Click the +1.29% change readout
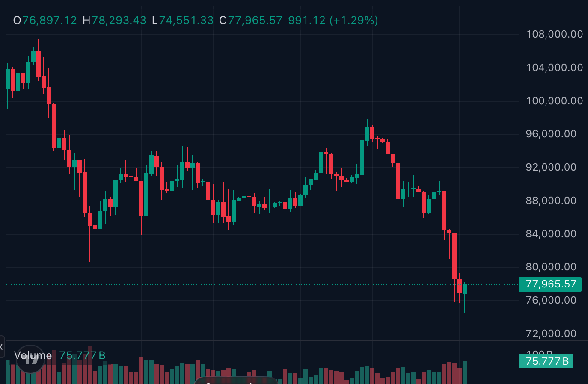 point(354,20)
